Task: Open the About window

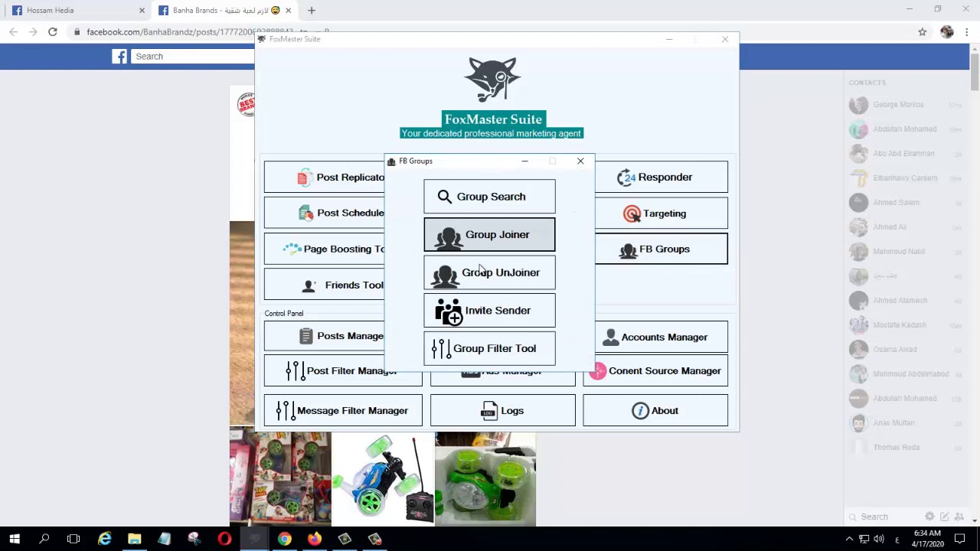Action: [x=655, y=411]
